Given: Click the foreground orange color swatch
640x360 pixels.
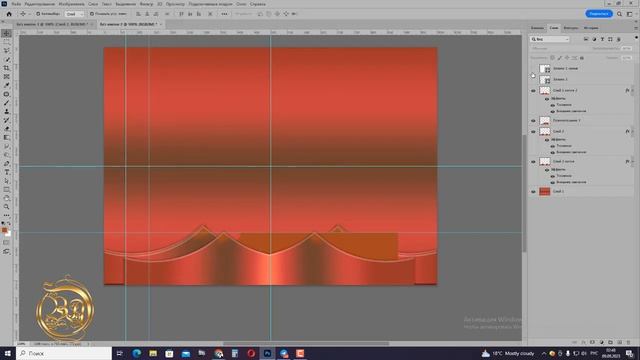Looking at the screenshot, I should point(4,231).
